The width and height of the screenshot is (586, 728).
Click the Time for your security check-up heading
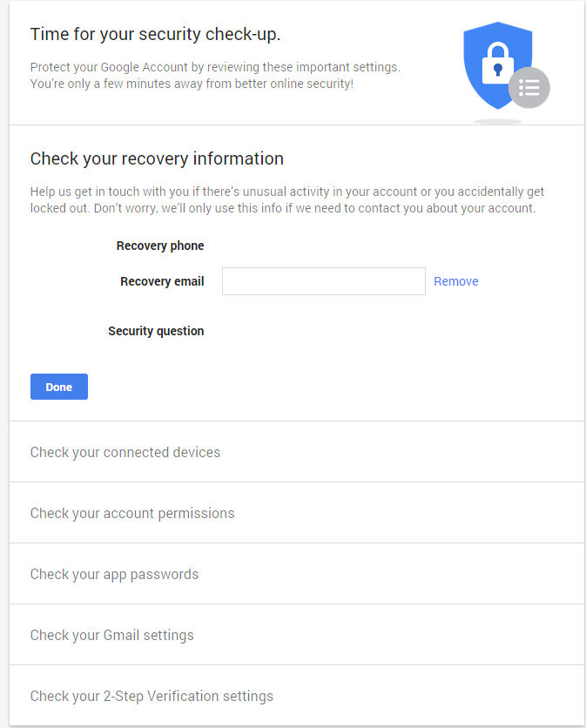[x=155, y=34]
